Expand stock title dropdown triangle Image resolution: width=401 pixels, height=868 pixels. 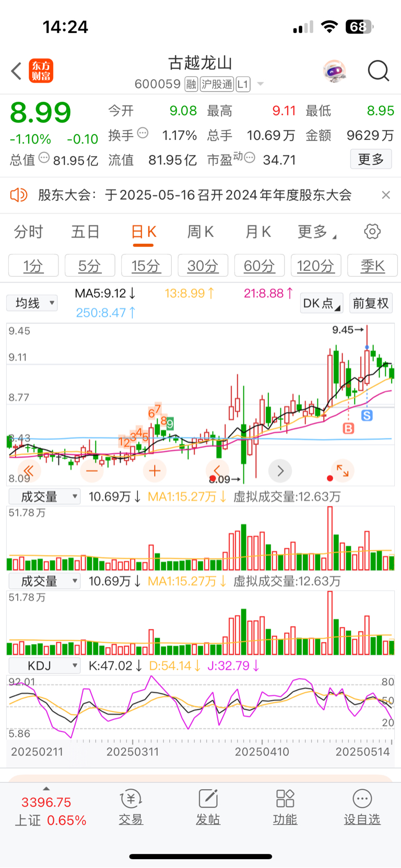[x=261, y=85]
